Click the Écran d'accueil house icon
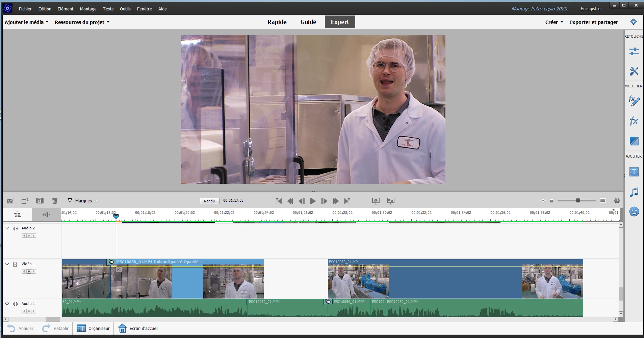Screen dimensions: 644x338 pos(122,328)
